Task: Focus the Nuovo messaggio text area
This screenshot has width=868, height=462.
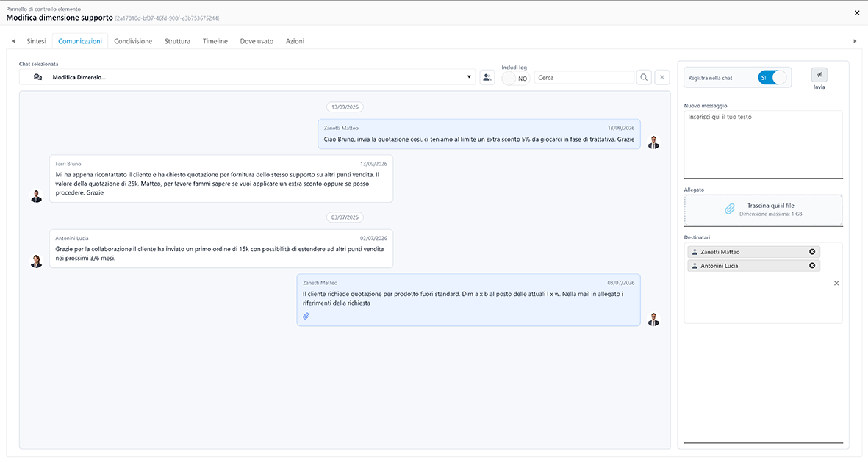Action: [764, 145]
